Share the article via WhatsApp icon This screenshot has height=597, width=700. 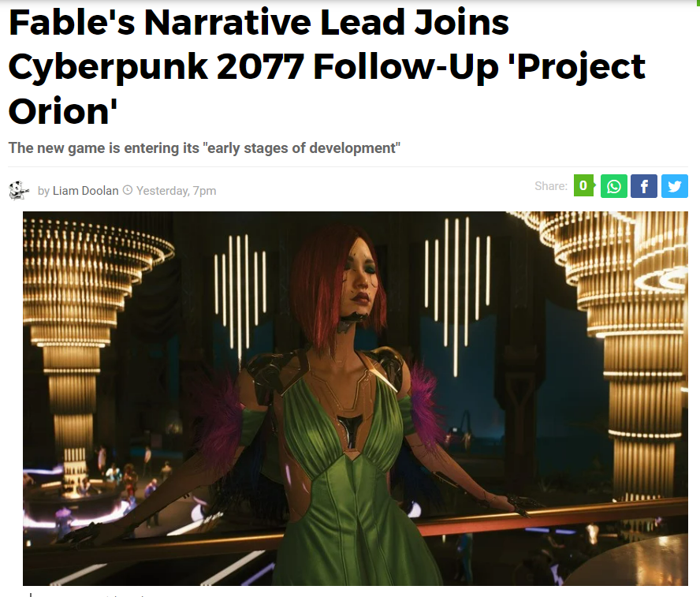(614, 186)
